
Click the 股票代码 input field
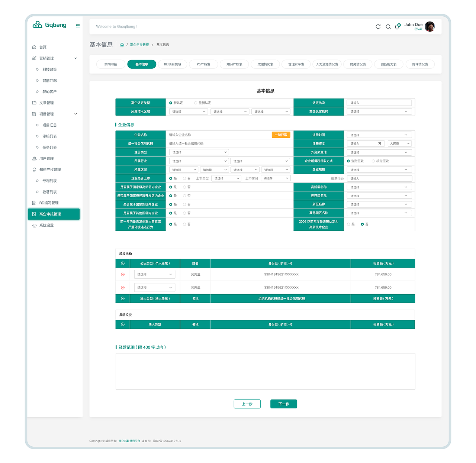[x=379, y=178]
